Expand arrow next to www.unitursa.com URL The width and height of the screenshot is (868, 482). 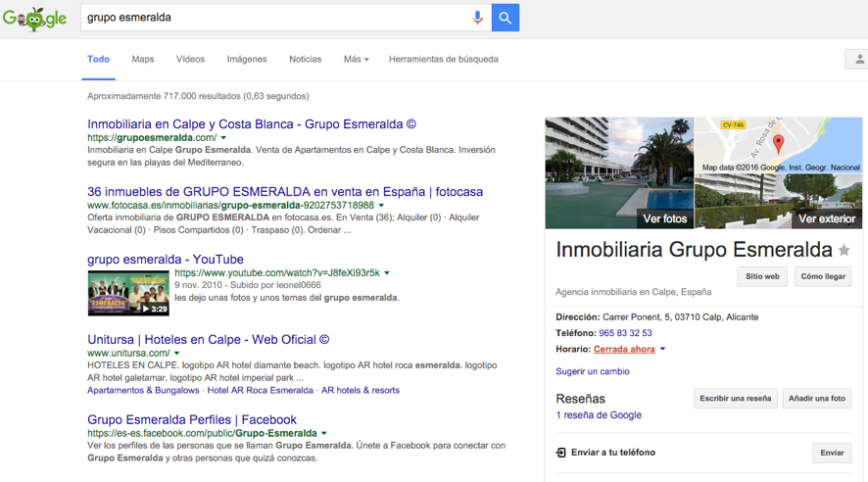tap(177, 353)
